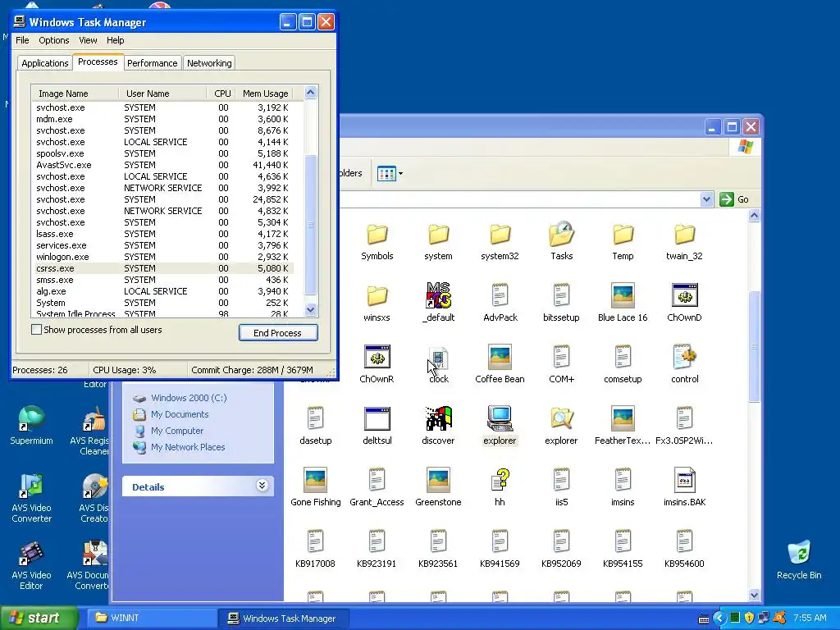Open the View menu in Task Manager
840x630 pixels.
[x=88, y=40]
